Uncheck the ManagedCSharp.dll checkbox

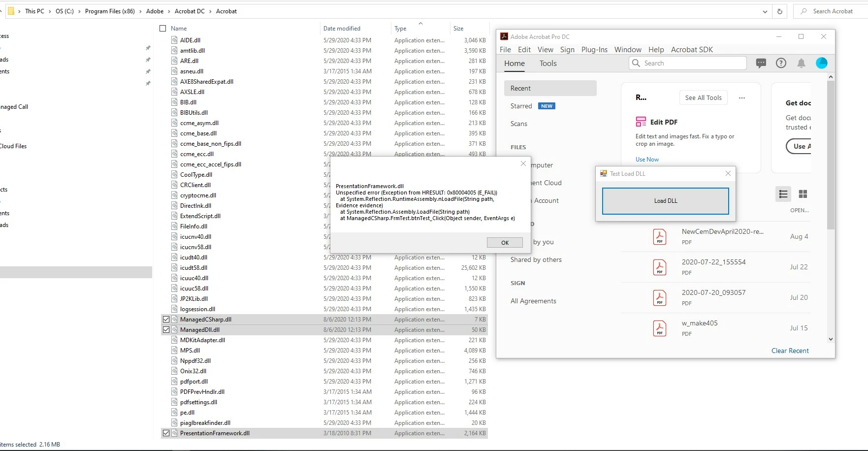click(x=166, y=319)
